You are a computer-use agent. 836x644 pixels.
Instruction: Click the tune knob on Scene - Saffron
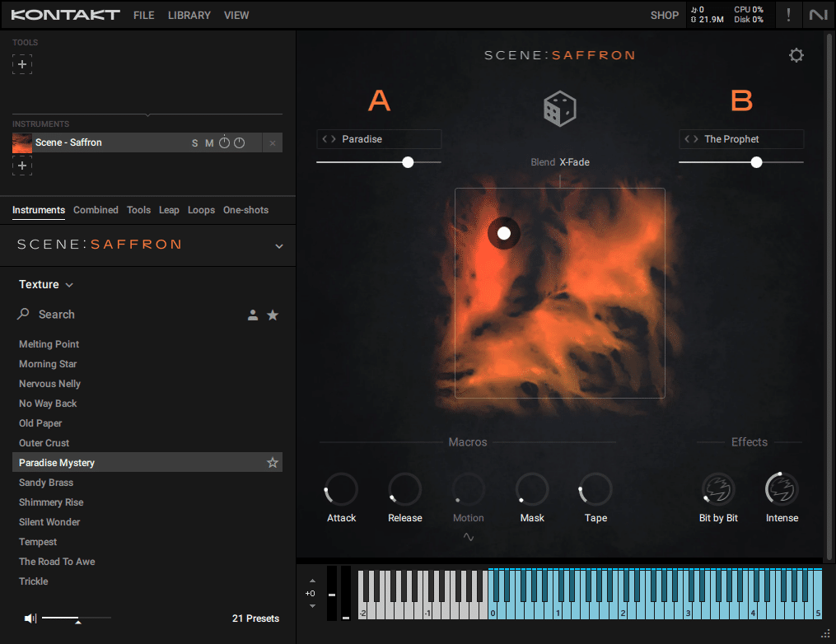(x=225, y=142)
